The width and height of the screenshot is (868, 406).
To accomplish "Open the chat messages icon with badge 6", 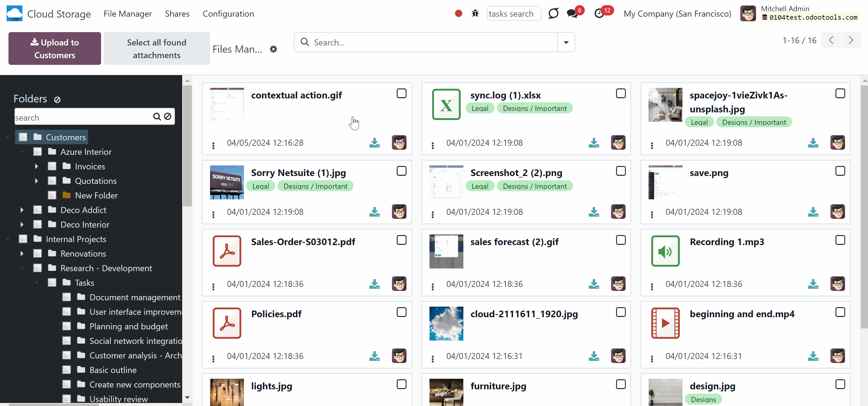I will 572,14.
